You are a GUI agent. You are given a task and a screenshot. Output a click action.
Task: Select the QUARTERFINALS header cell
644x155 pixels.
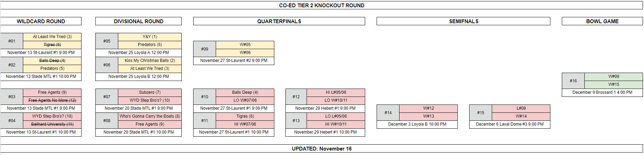[279, 21]
